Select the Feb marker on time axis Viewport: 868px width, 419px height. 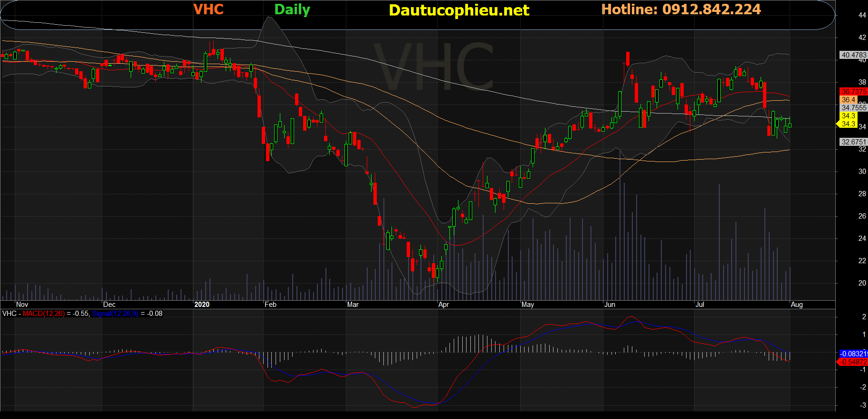[x=270, y=305]
